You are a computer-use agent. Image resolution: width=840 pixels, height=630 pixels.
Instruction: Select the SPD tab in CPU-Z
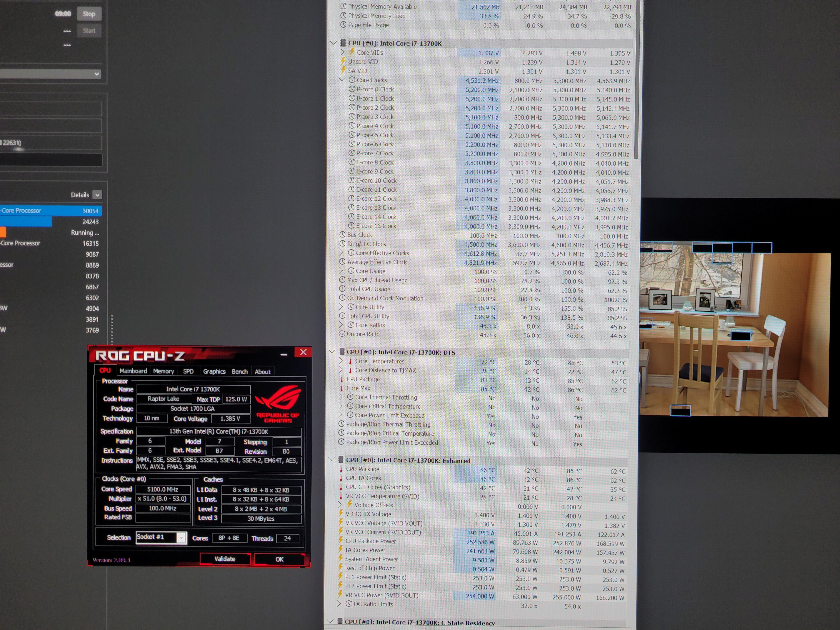pos(188,371)
